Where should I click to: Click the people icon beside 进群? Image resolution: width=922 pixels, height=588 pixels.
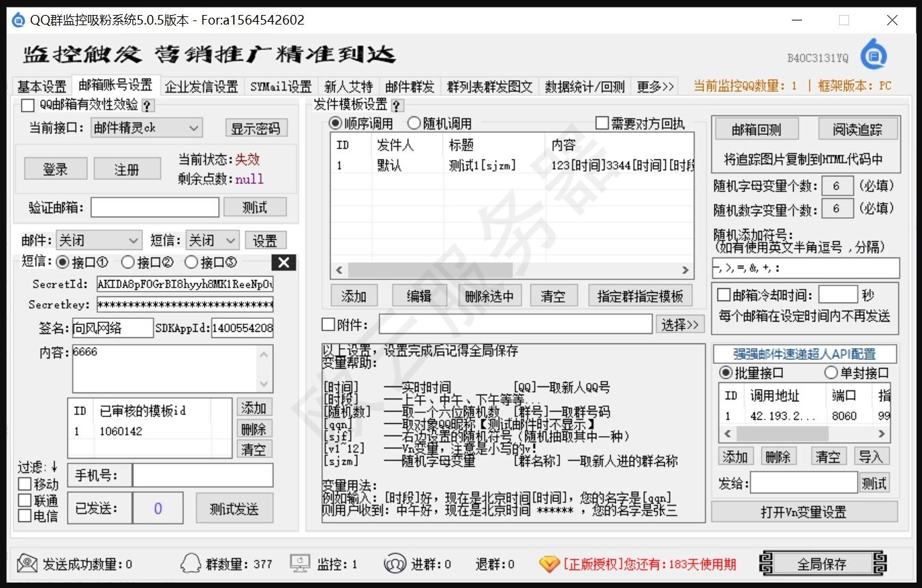point(395,563)
